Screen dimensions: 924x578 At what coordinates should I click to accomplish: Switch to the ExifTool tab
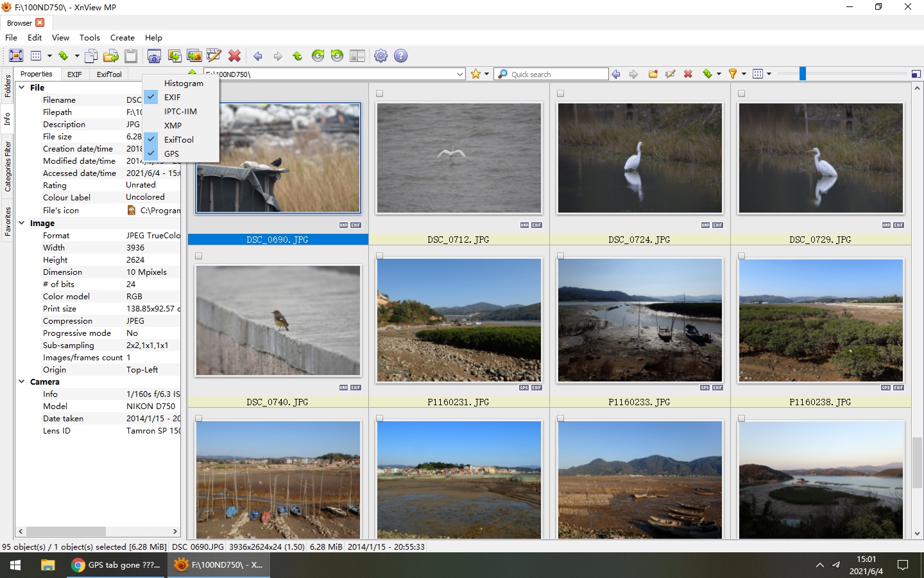[x=109, y=74]
